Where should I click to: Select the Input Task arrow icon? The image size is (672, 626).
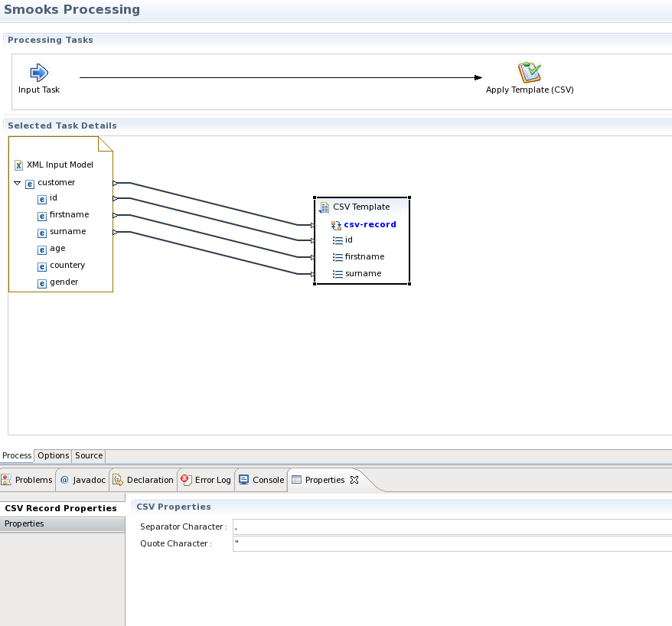39,73
